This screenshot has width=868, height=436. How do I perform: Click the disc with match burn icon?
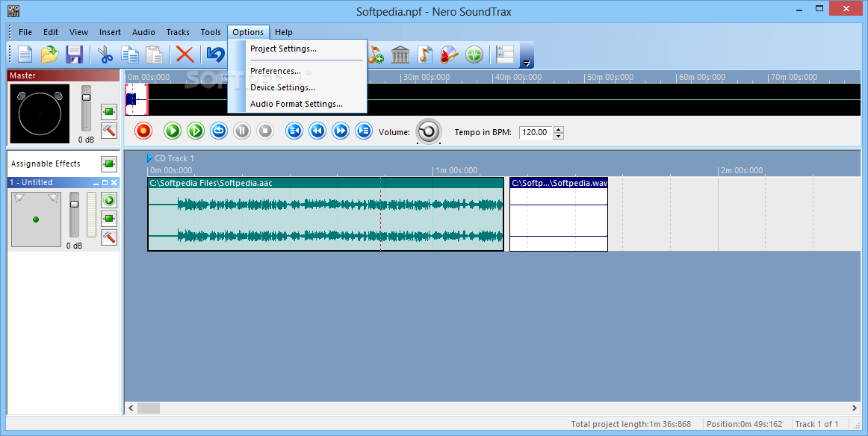coord(449,54)
